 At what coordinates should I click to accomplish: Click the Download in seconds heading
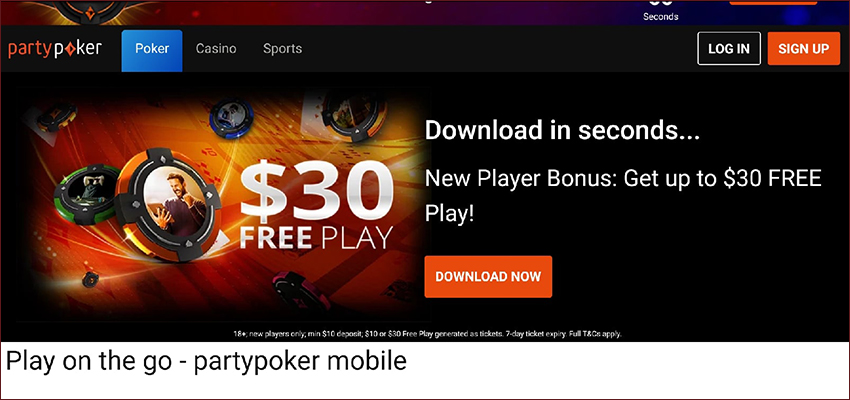pyautogui.click(x=562, y=131)
